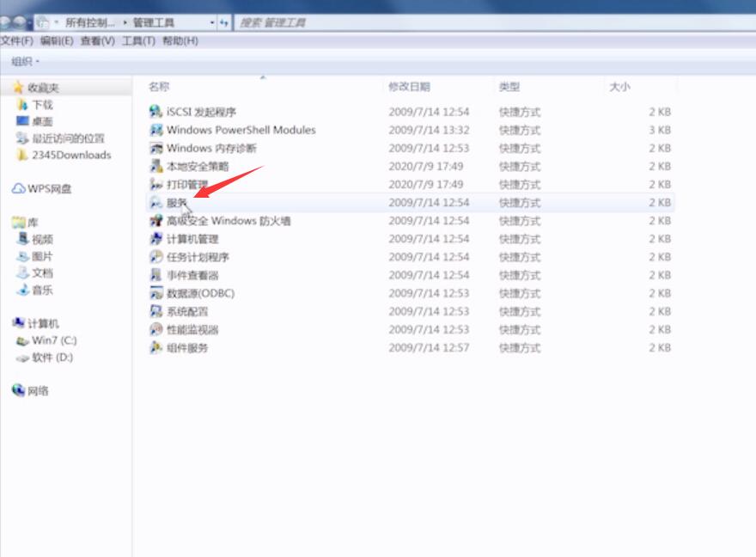Screen dimensions: 756x557
Task: Click the refresh button beside address bar
Action: 223,22
